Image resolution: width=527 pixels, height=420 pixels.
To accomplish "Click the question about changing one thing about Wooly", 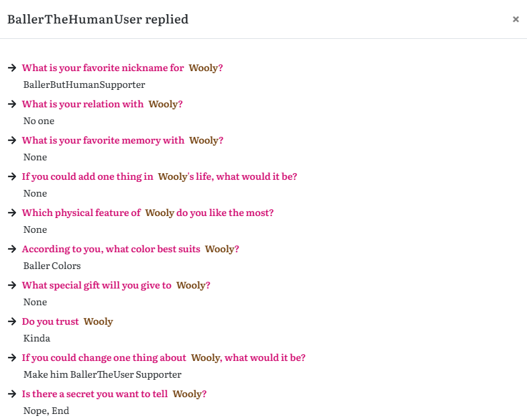I will coord(164,358).
